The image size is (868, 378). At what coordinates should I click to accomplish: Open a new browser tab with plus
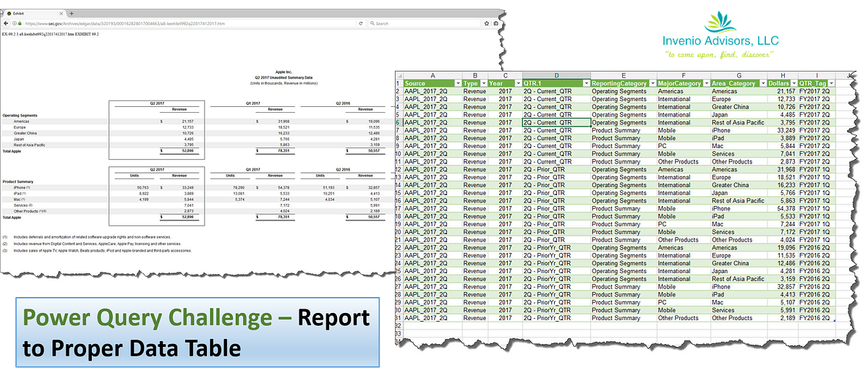(x=72, y=14)
